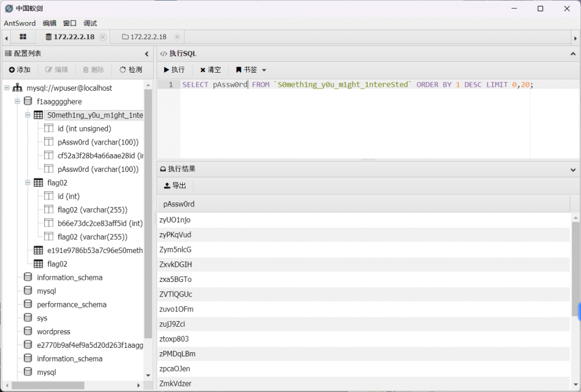Export results with 导出 button
Viewport: 581px width, 392px height.
(x=175, y=186)
